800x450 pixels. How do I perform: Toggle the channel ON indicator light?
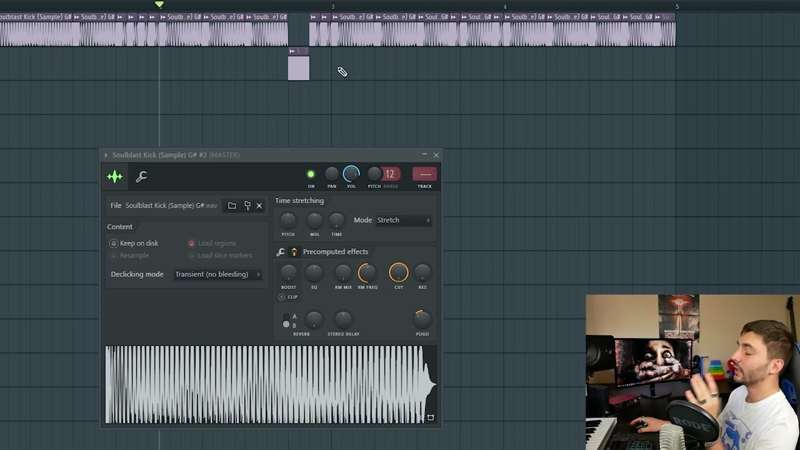click(311, 174)
